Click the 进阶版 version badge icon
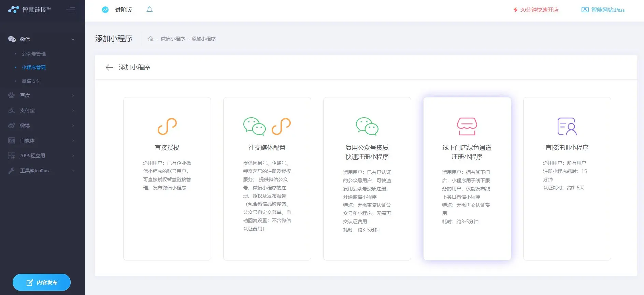Image resolution: width=644 pixels, height=295 pixels. point(105,10)
